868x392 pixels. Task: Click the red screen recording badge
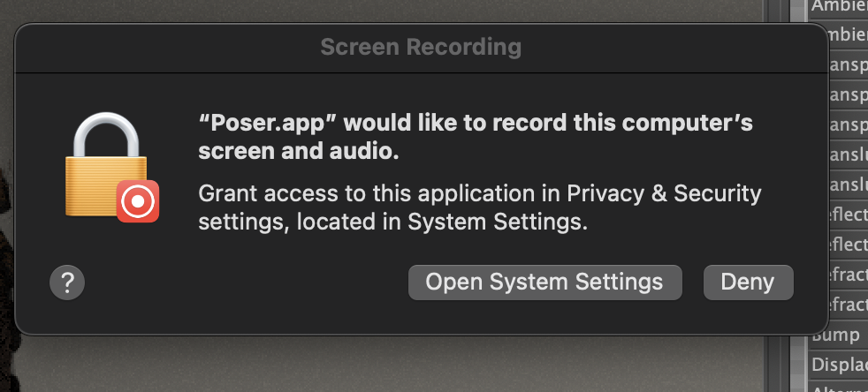tap(138, 201)
